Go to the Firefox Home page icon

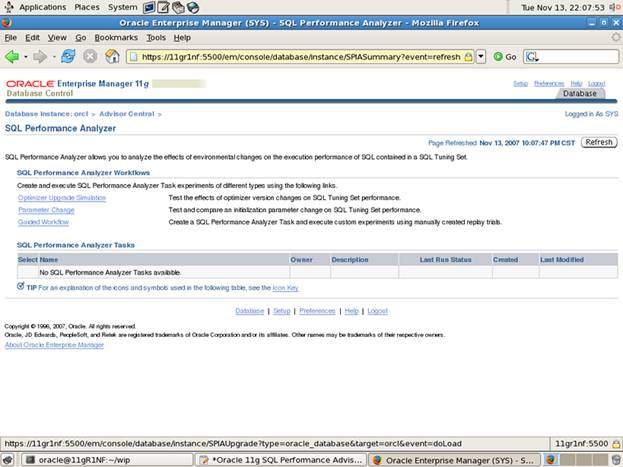[110, 56]
